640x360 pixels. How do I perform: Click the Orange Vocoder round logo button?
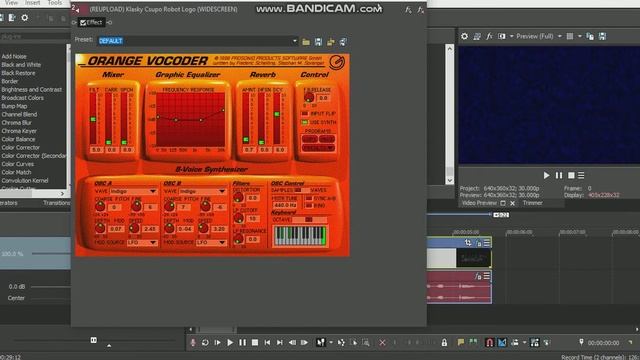pos(337,62)
